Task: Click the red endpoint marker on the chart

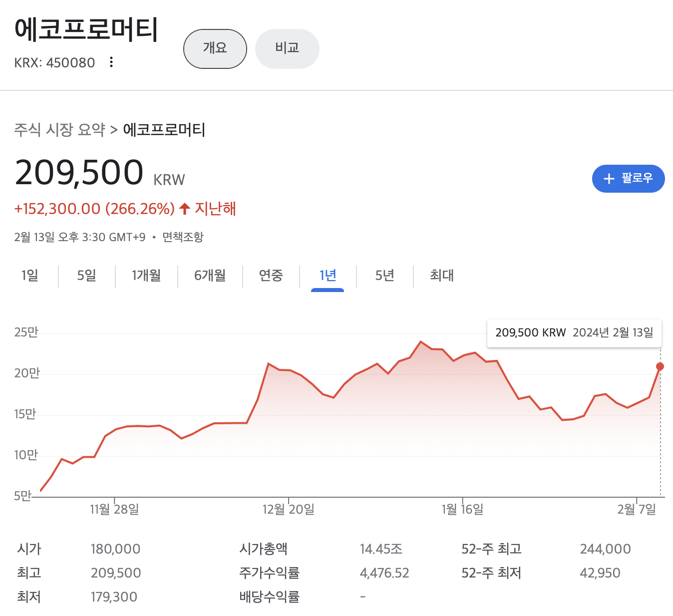Action: (660, 366)
